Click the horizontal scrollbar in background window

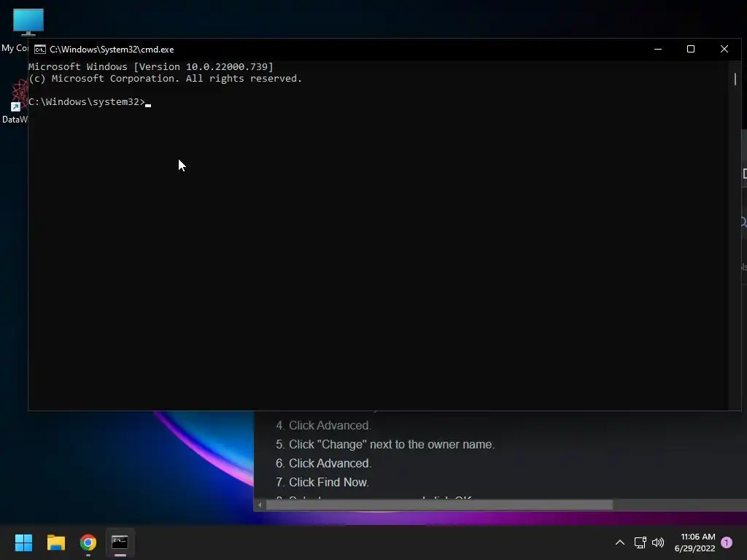[x=438, y=505]
